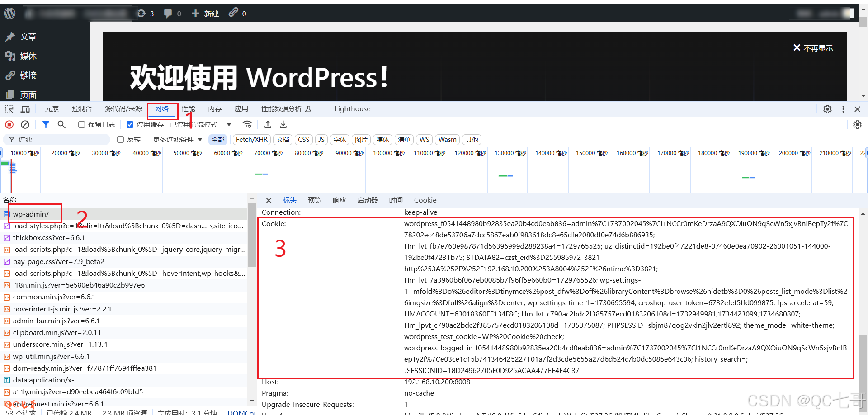Open network panel settings gear
The width and height of the screenshot is (868, 415).
[857, 124]
